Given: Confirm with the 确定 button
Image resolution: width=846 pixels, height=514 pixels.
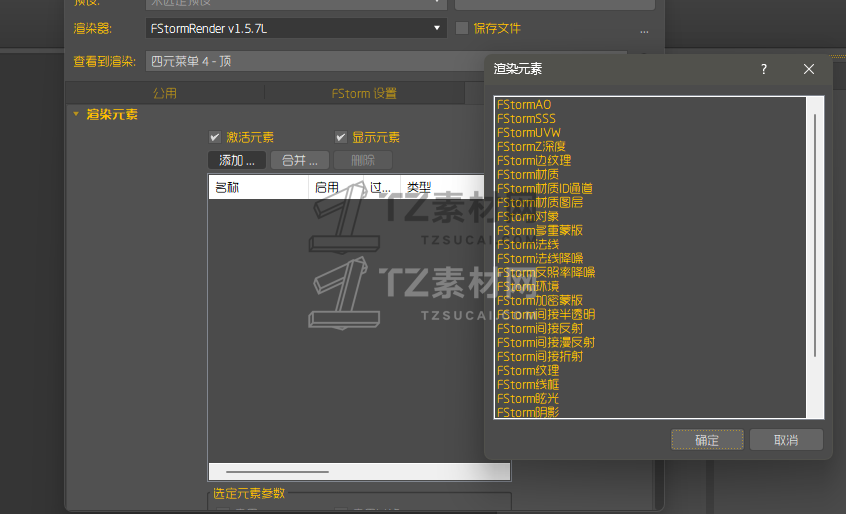Looking at the screenshot, I should (707, 440).
